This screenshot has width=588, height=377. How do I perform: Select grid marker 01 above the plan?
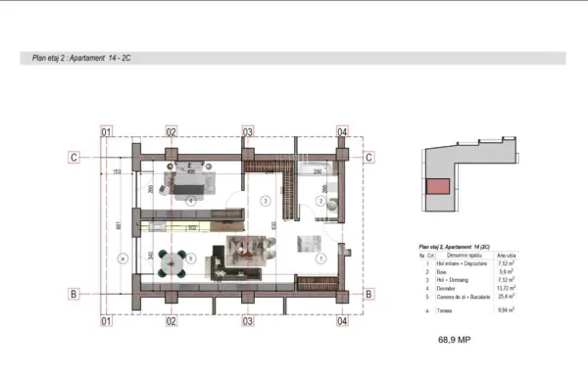pos(107,132)
